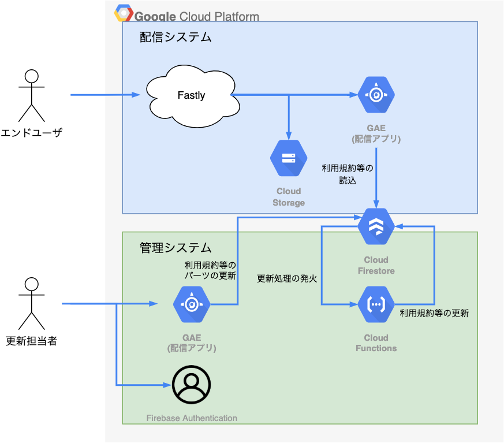Click the 'Google Cloud Platform' title text
Viewport: 504px width, 443px height.
[197, 16]
